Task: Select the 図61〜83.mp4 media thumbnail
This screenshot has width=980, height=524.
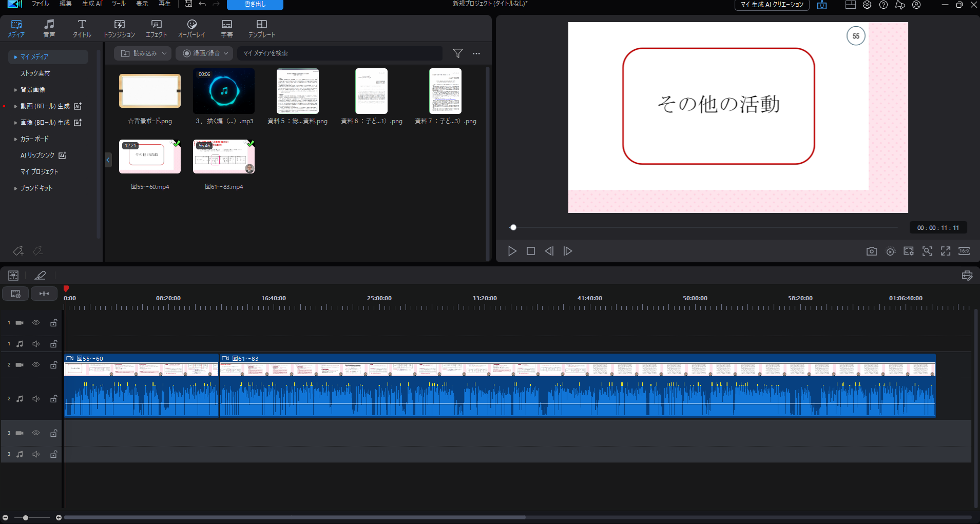Action: [x=223, y=157]
